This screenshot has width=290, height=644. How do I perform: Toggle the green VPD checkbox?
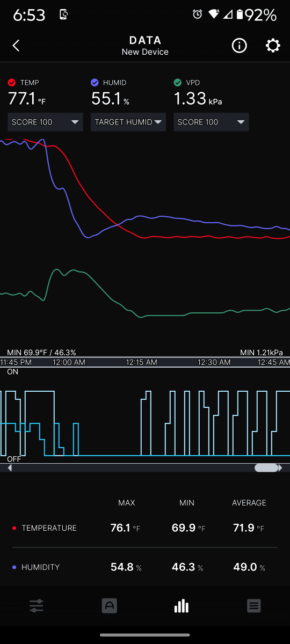178,83
